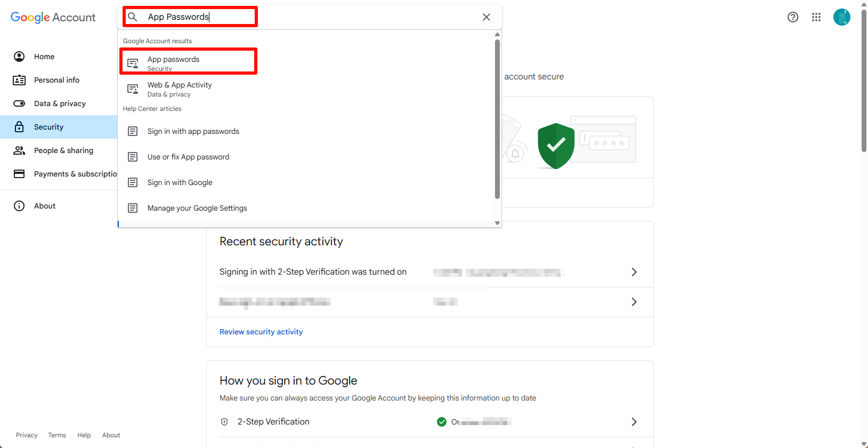Click the profile avatar picture
Image resolution: width=868 pixels, height=448 pixels.
coord(841,17)
